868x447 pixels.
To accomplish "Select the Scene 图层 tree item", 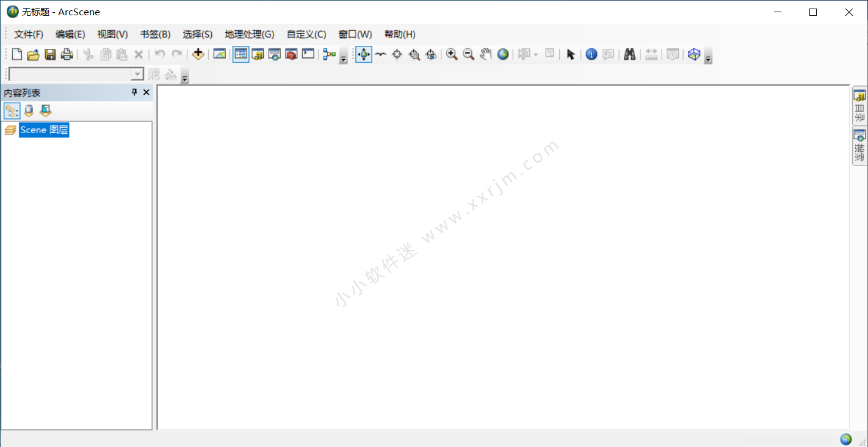I will [x=44, y=130].
